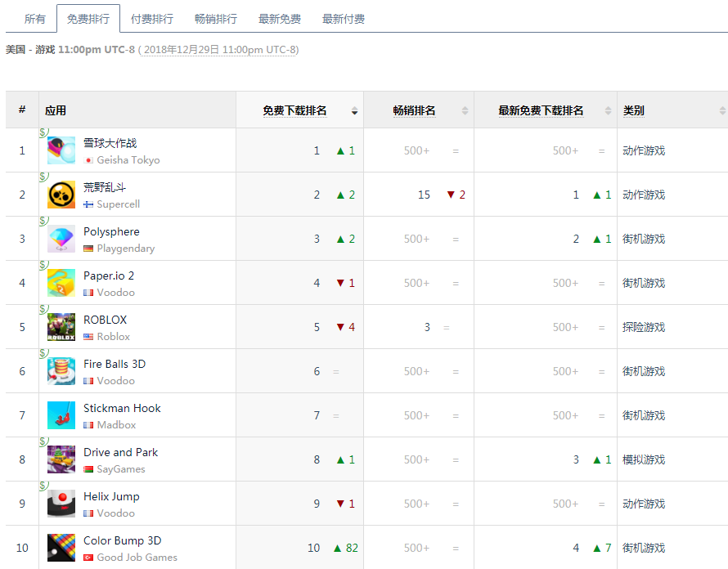Click the 雪球大作战 app icon

coord(61,150)
